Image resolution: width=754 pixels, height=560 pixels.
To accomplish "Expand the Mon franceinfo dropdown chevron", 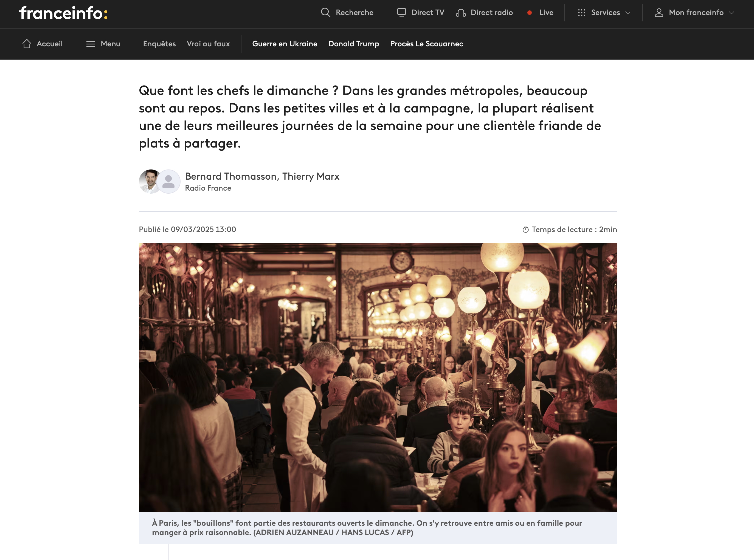I will (732, 13).
